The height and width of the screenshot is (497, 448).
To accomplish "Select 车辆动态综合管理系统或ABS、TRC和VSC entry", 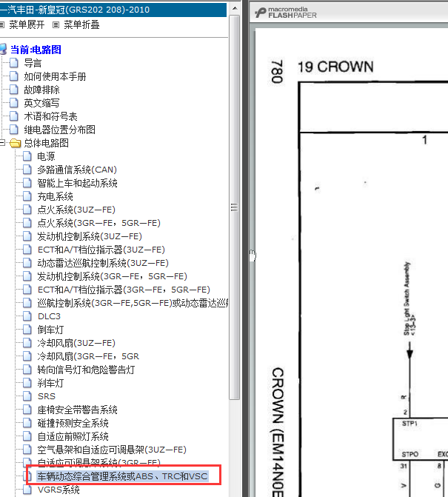I will point(122,476).
